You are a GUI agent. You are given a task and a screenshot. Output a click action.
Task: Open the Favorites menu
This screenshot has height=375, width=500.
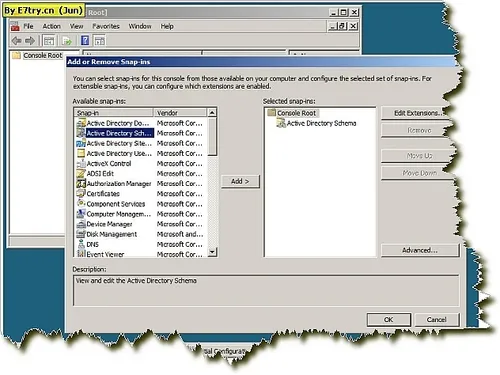point(106,26)
